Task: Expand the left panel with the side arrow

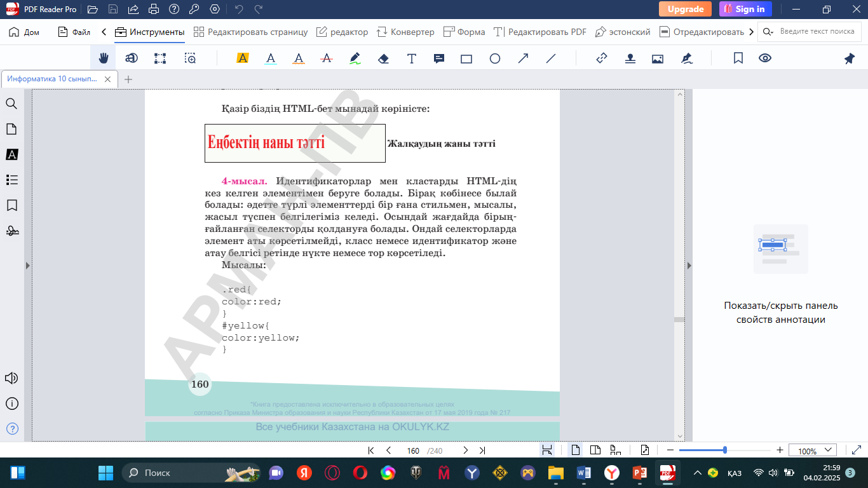Action: pyautogui.click(x=27, y=265)
